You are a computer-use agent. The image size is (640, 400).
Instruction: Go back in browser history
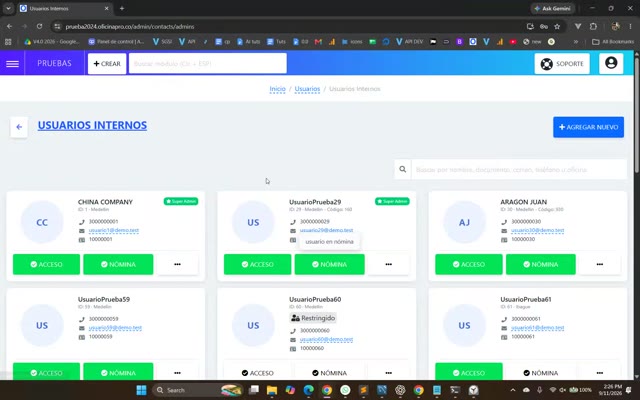[x=9, y=26]
